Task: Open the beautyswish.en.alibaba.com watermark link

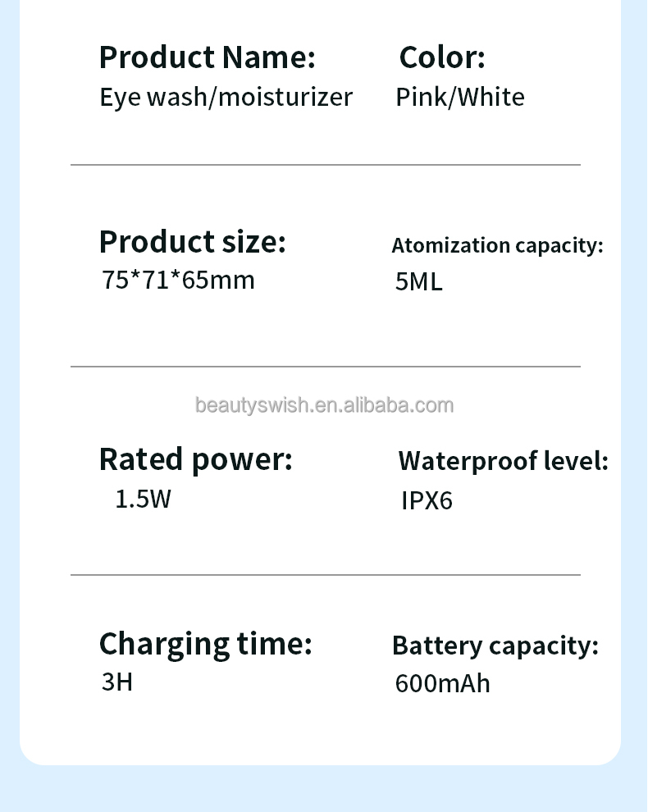Action: 324,405
